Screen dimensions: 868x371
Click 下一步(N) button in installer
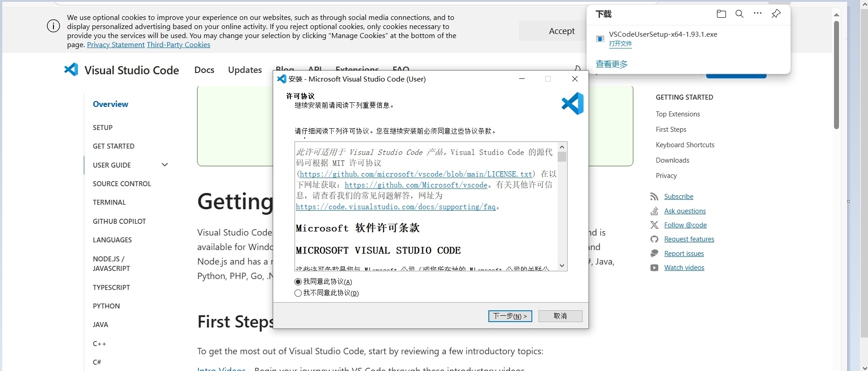click(x=510, y=316)
